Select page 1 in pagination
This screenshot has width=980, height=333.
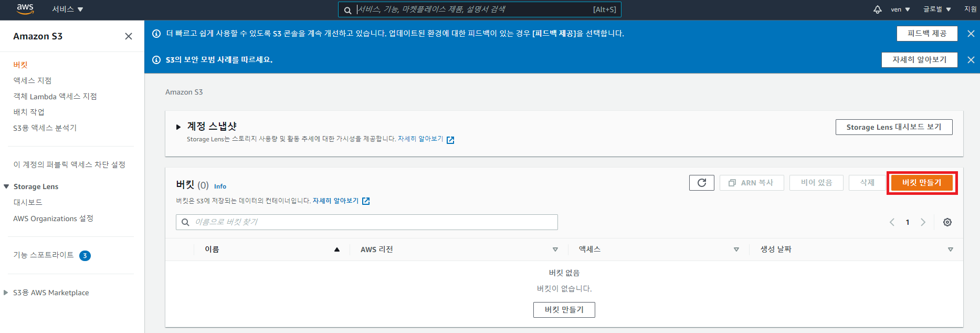click(x=908, y=222)
